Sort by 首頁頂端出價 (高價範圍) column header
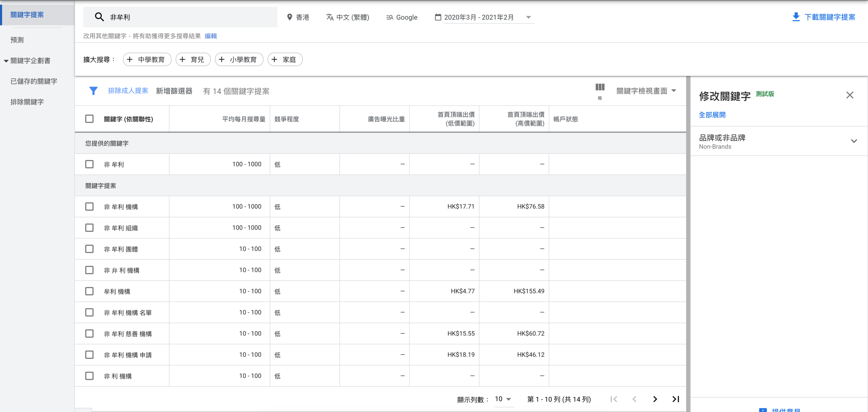This screenshot has width=868, height=412. tap(526, 119)
